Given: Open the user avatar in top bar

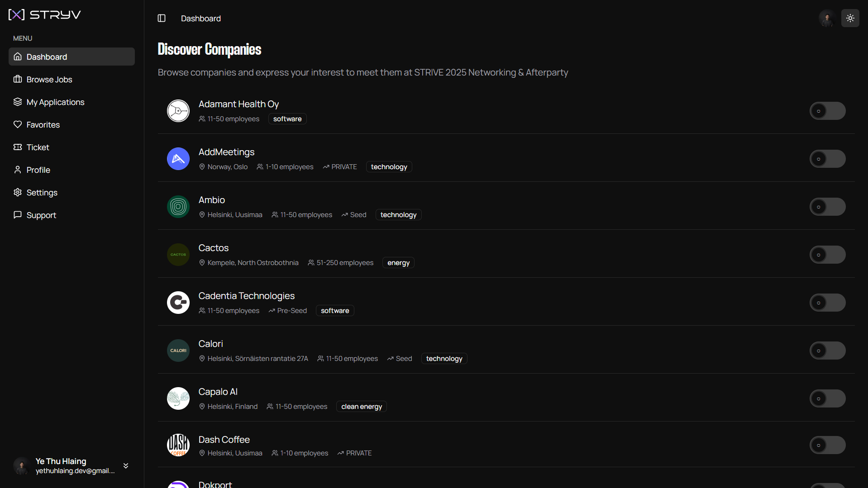Looking at the screenshot, I should (x=827, y=18).
